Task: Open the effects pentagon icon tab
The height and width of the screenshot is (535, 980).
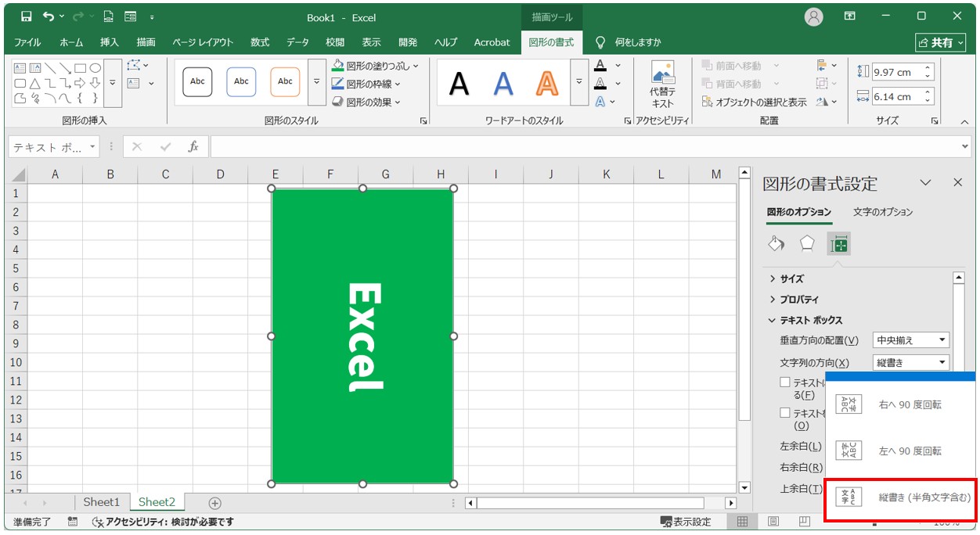Action: tap(807, 244)
